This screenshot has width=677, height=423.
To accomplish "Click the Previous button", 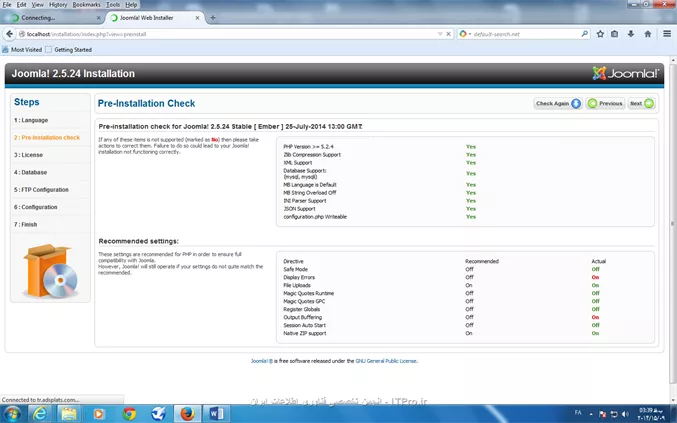I will (605, 104).
